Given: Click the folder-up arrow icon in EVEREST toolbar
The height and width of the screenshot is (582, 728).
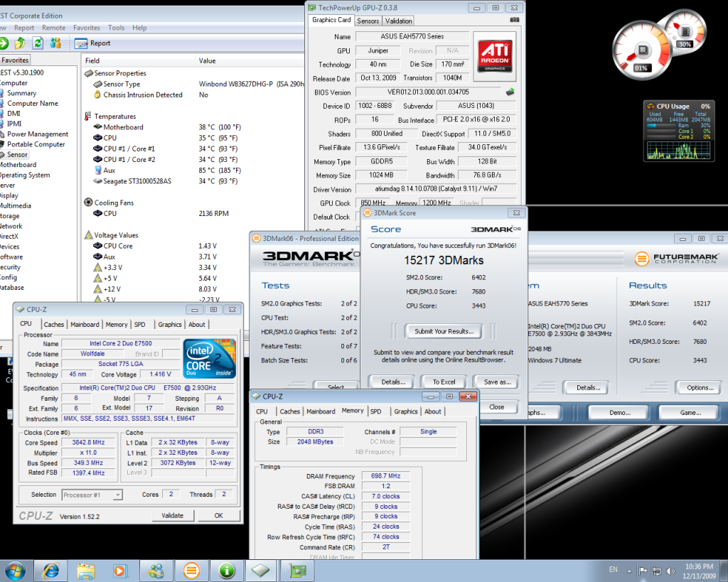Looking at the screenshot, I should click(21, 43).
